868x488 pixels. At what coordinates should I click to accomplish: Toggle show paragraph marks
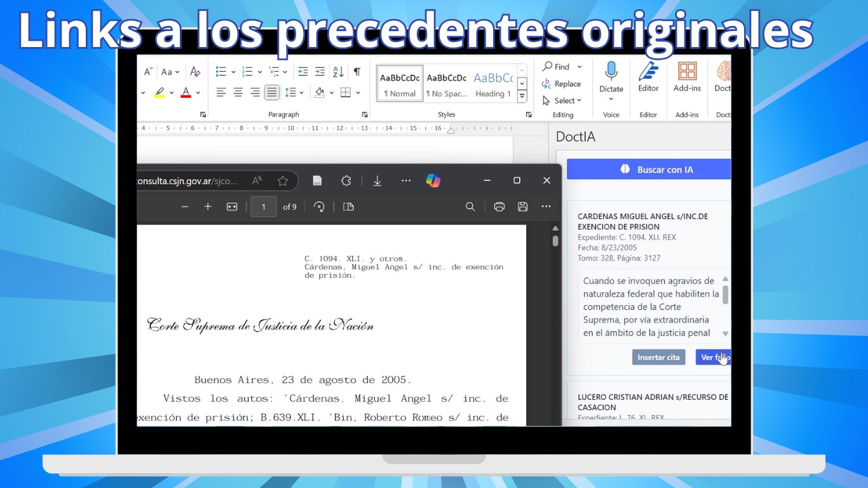point(357,72)
